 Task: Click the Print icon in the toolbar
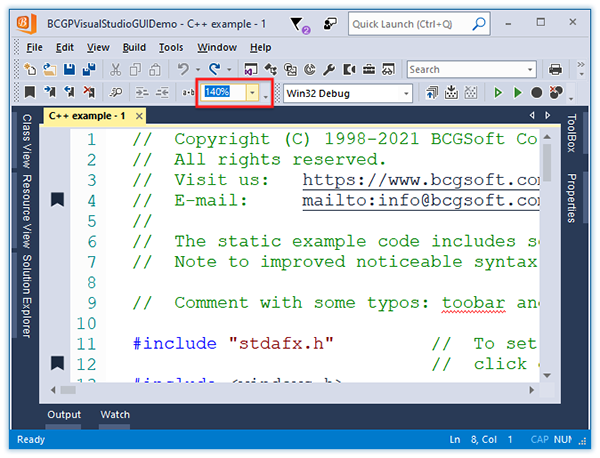click(555, 70)
